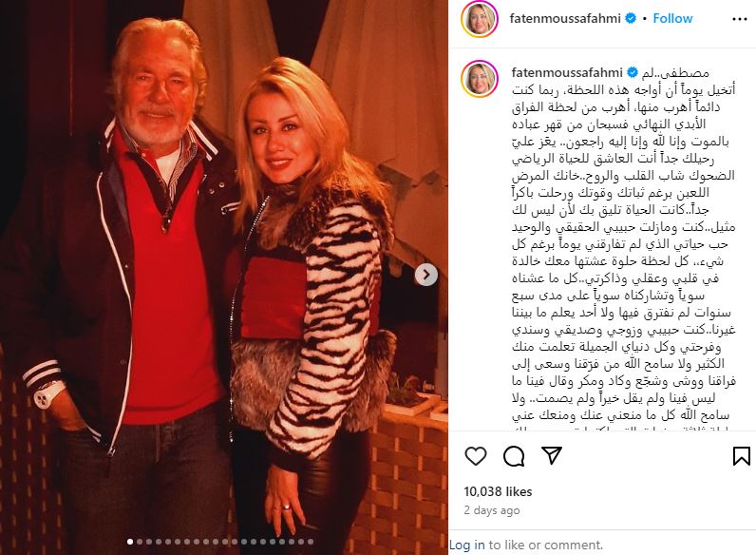The image size is (756, 555).
Task: Open comments via speech bubble icon
Action: 514,456
